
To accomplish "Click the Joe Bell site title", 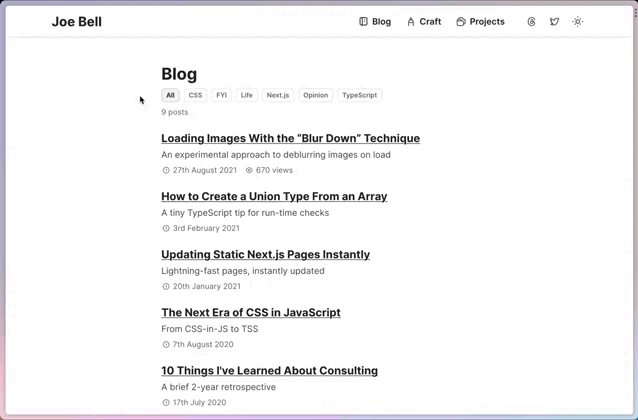I will 76,22.
